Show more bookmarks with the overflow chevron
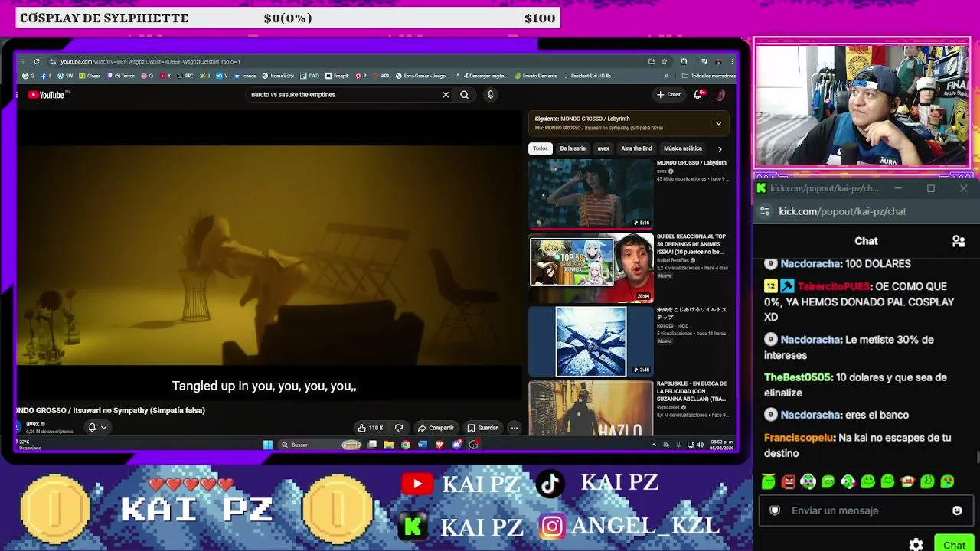Screen dimensions: 980x551 click(666, 76)
